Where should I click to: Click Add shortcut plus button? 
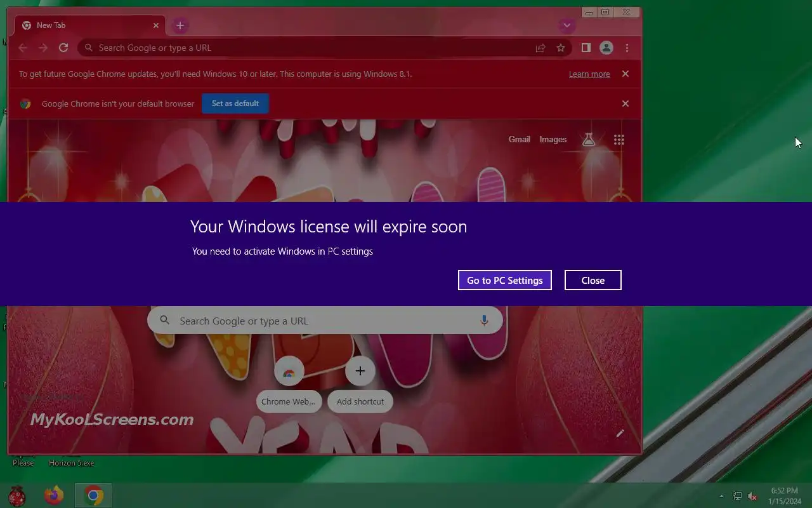click(360, 371)
